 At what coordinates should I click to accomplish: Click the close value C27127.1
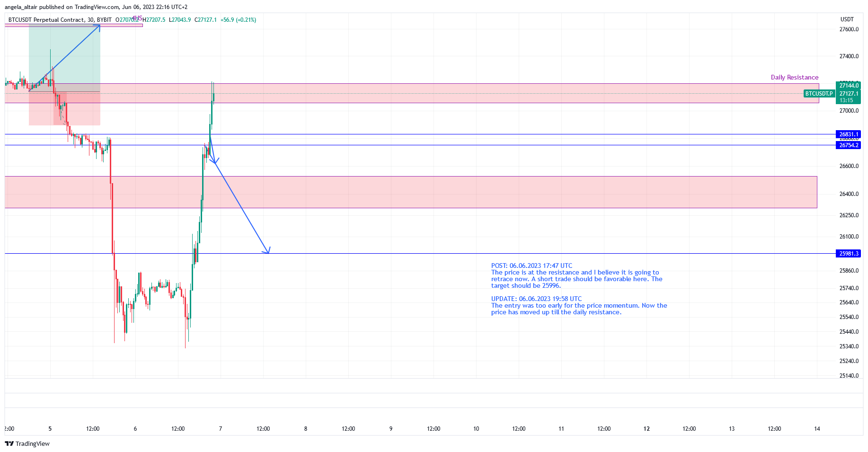click(205, 20)
